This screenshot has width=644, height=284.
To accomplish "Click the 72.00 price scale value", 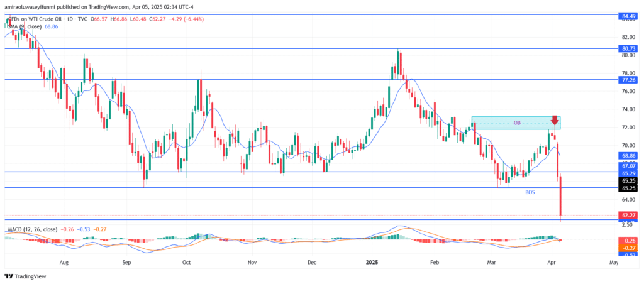I will (x=629, y=127).
